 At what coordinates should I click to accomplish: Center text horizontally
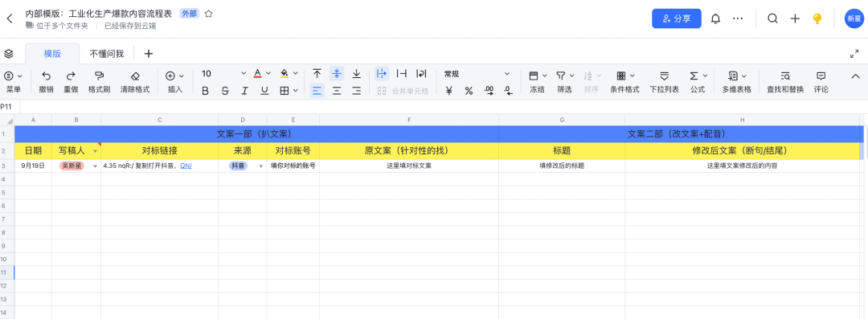pyautogui.click(x=337, y=91)
